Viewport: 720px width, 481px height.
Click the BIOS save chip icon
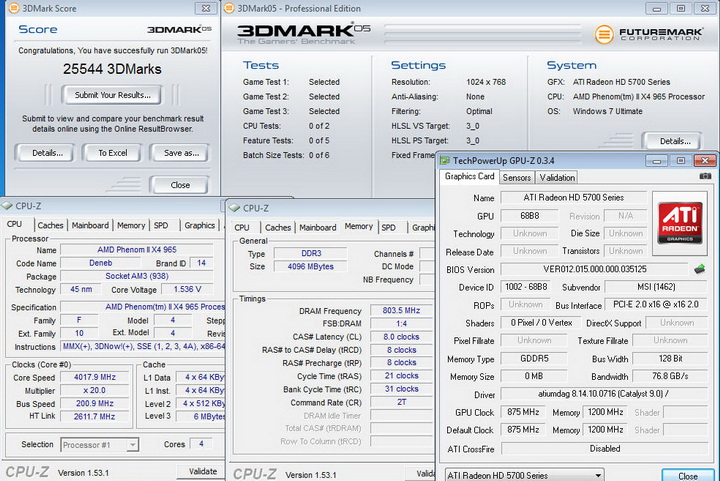pyautogui.click(x=701, y=269)
